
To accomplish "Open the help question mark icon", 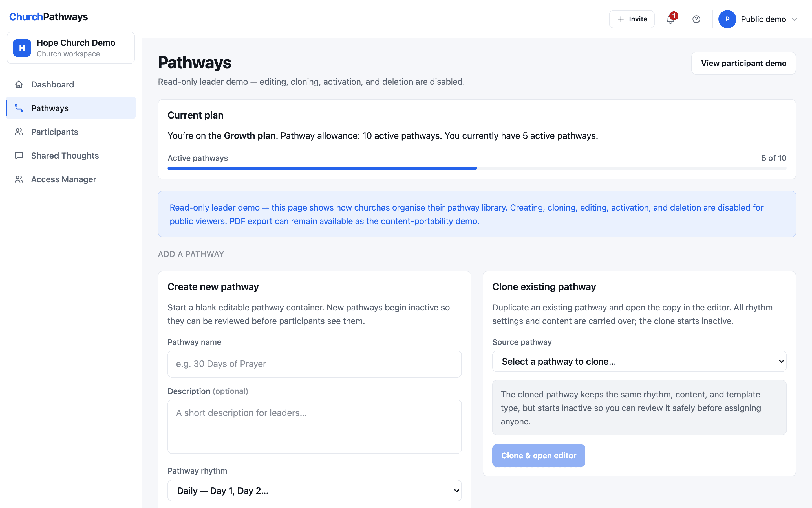I will point(696,19).
